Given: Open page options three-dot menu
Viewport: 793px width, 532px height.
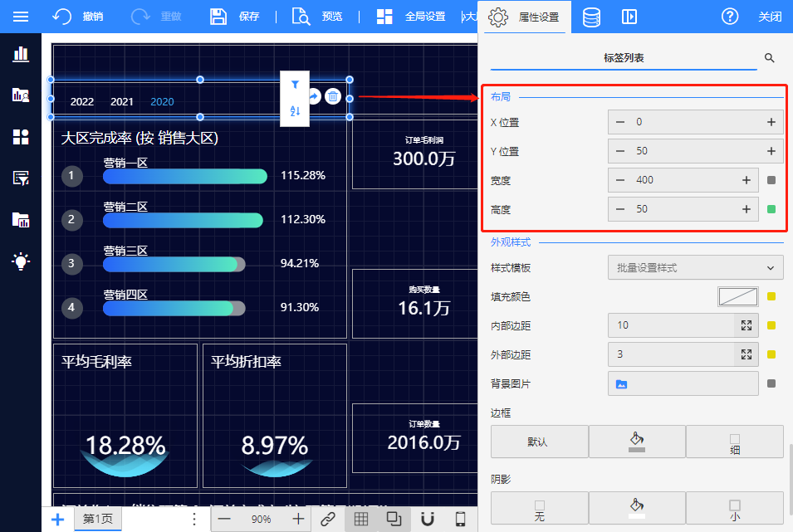Looking at the screenshot, I should click(194, 519).
